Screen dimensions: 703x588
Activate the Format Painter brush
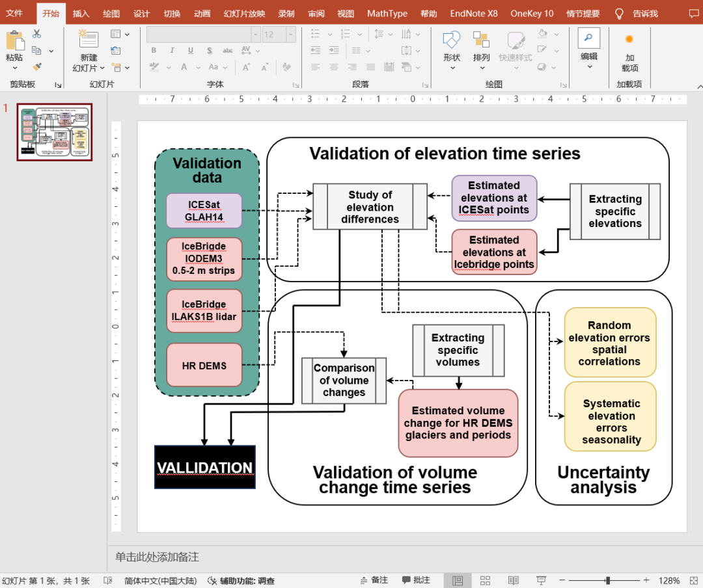coord(36,67)
